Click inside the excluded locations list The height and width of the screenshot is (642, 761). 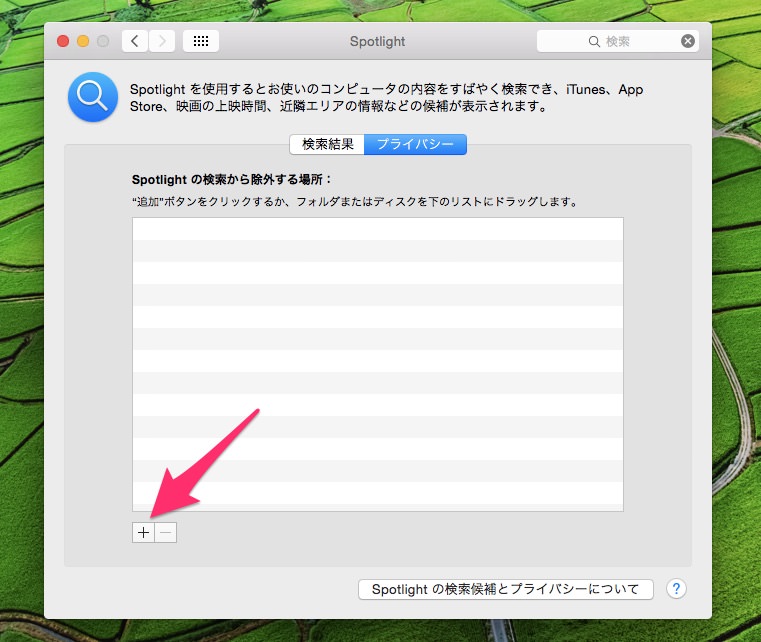378,364
